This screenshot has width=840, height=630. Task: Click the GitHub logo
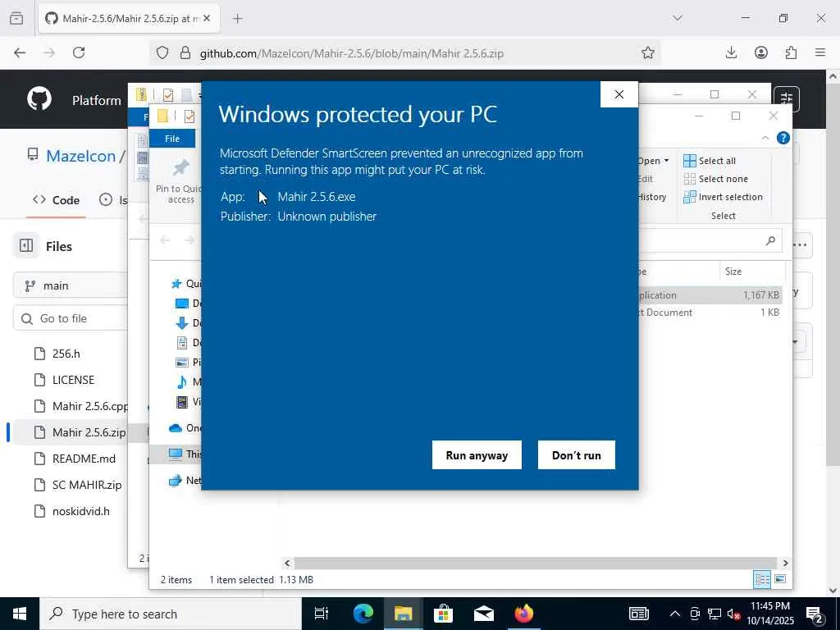click(x=39, y=99)
